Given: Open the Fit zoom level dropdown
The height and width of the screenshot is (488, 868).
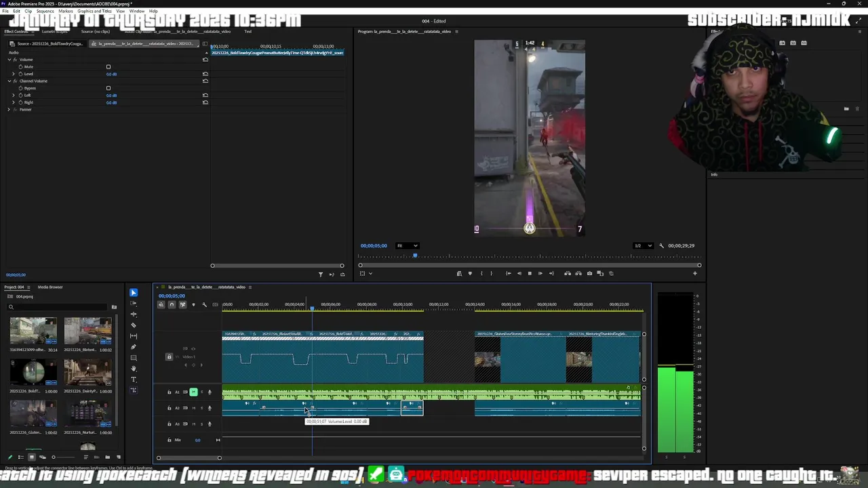Looking at the screenshot, I should click(407, 246).
